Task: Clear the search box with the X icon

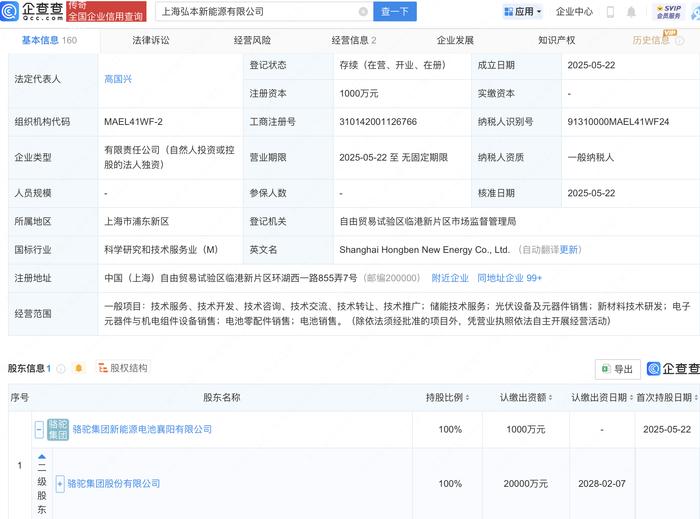Action: click(363, 12)
